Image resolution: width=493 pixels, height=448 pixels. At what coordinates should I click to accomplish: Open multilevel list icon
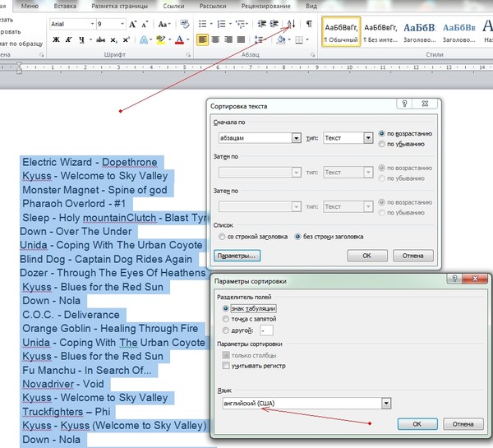tap(241, 24)
